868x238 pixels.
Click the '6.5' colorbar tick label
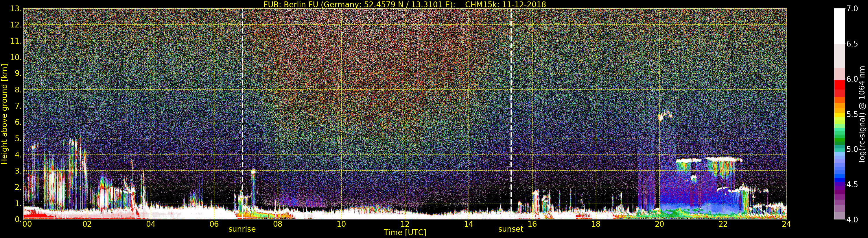point(852,44)
